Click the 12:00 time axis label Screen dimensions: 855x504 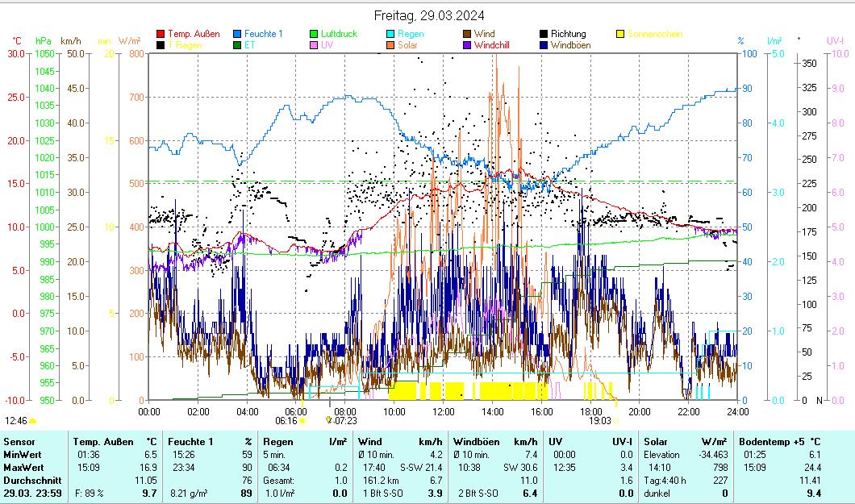444,410
